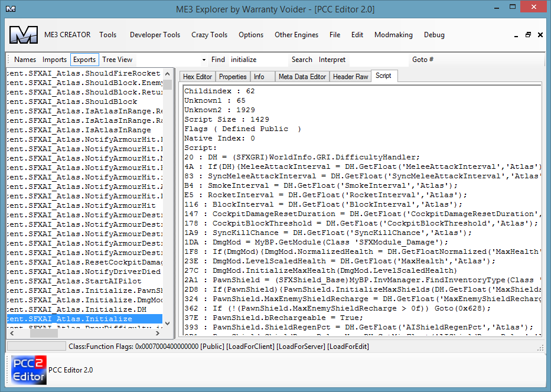
Task: Click the PCC Editor 2 icon in bottom bar
Action: (x=28, y=370)
